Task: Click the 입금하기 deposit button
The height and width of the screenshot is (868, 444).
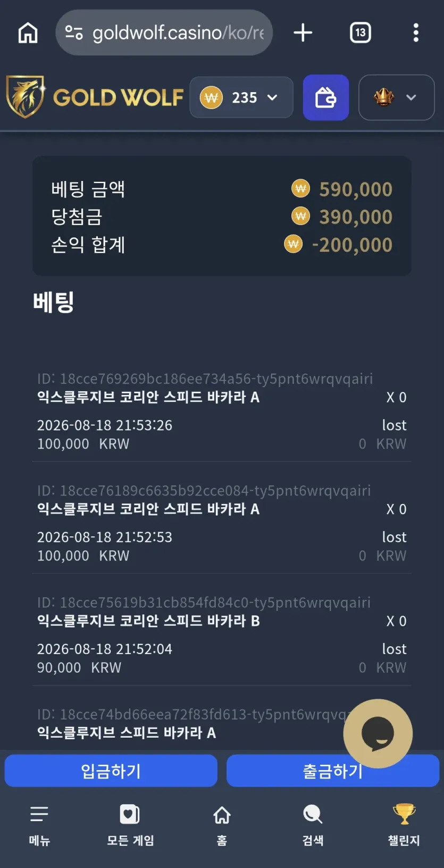Action: [x=111, y=771]
